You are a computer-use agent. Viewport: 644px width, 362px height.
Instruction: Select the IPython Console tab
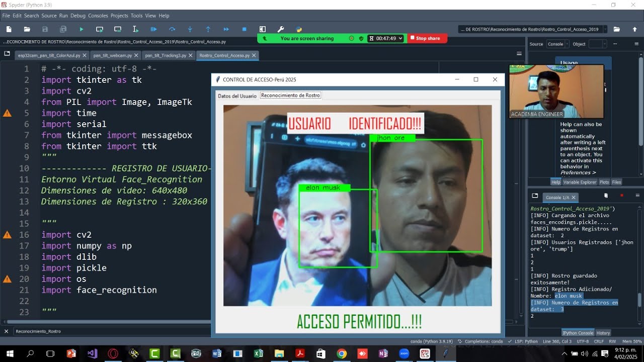point(578,333)
